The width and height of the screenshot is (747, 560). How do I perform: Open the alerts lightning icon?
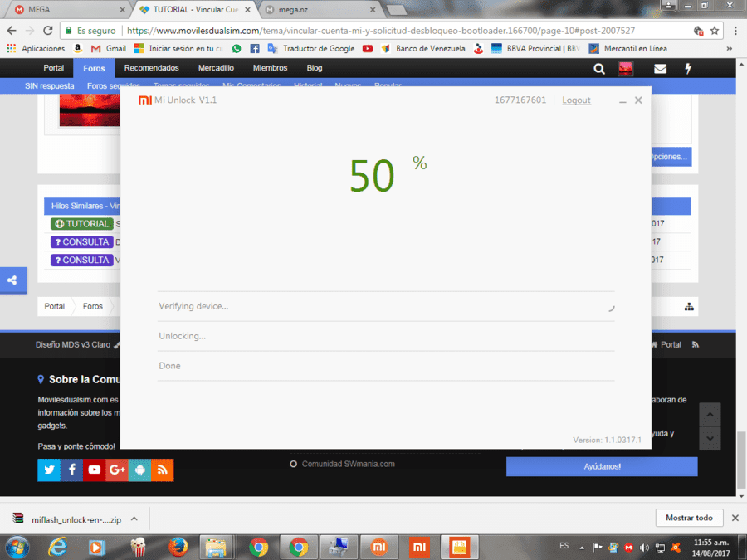click(688, 69)
